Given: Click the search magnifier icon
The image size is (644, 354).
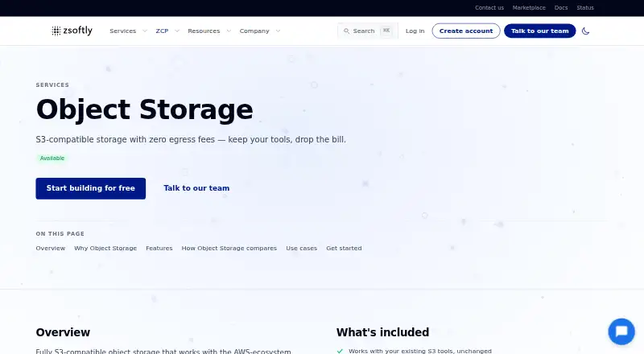Looking at the screenshot, I should click(346, 31).
